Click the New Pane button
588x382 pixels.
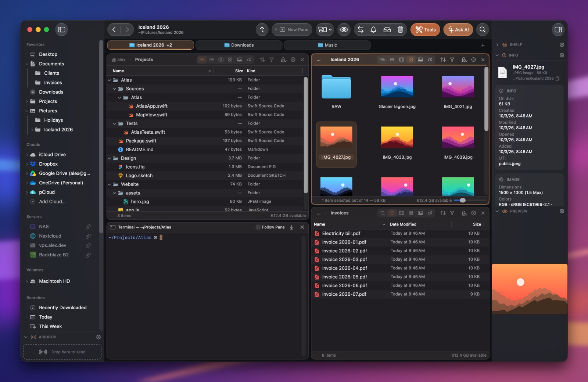click(292, 30)
